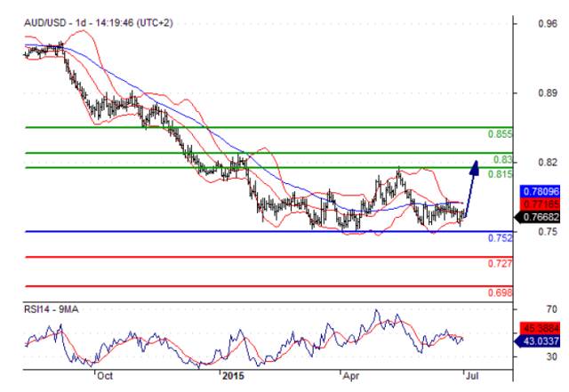569x392 pixels.
Task: Select the 2015 label on time axis
Action: pos(233,375)
